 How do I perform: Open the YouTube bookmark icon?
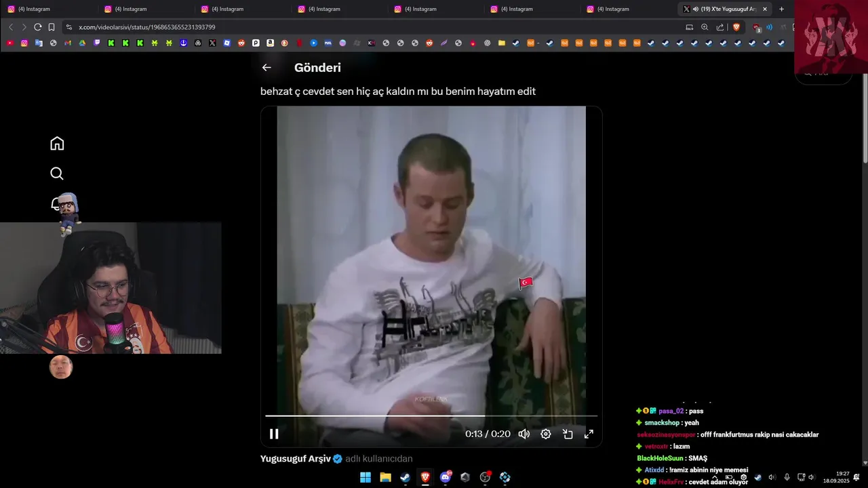[x=9, y=43]
